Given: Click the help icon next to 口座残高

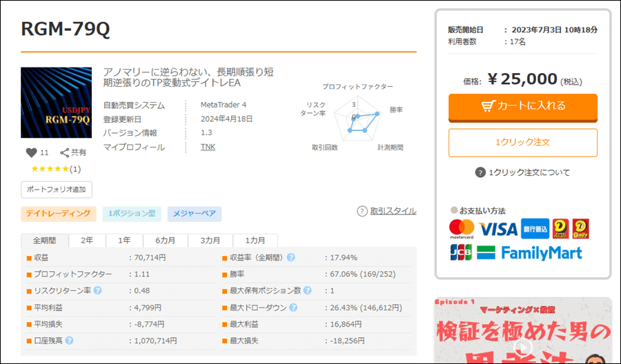Looking at the screenshot, I should tap(70, 341).
